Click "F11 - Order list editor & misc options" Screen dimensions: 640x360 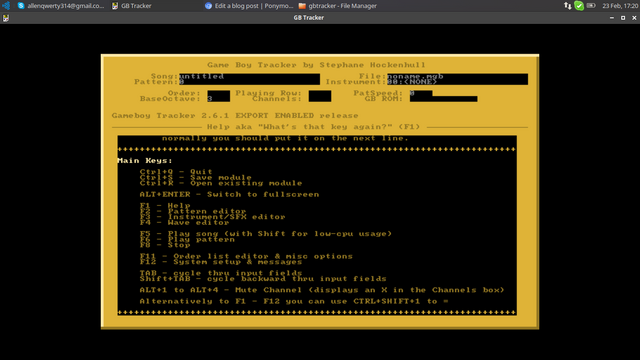click(x=246, y=256)
